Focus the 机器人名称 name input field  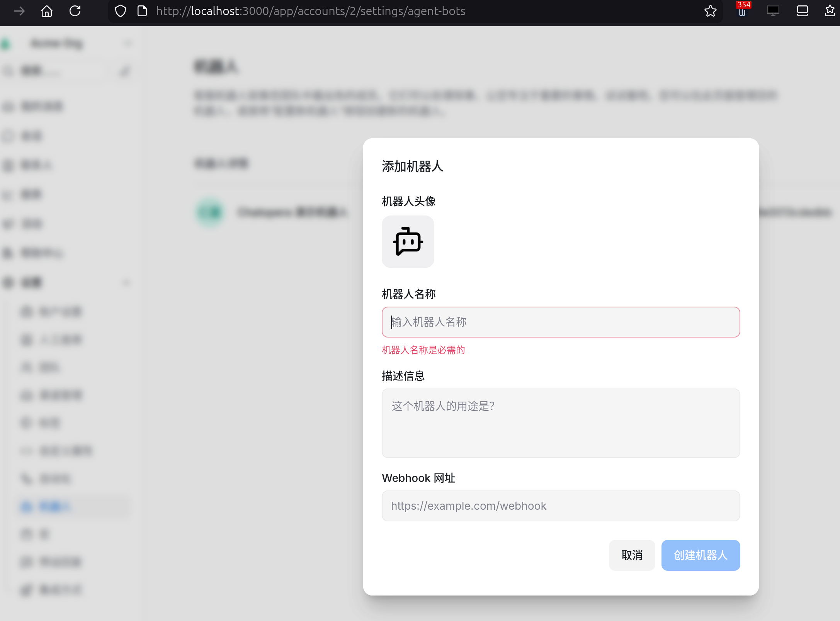coord(561,322)
